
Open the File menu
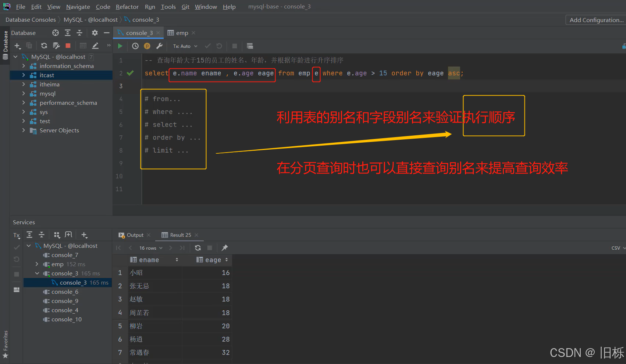tap(21, 7)
